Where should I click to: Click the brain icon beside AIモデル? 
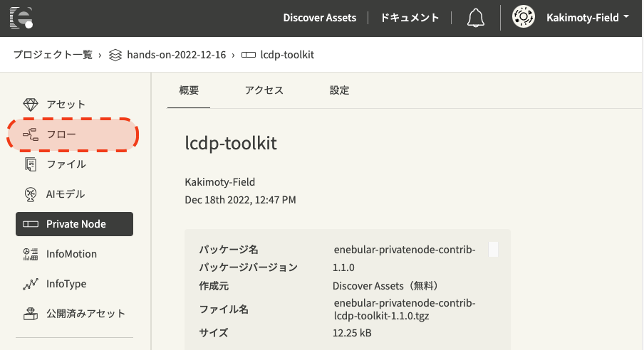[x=31, y=194]
